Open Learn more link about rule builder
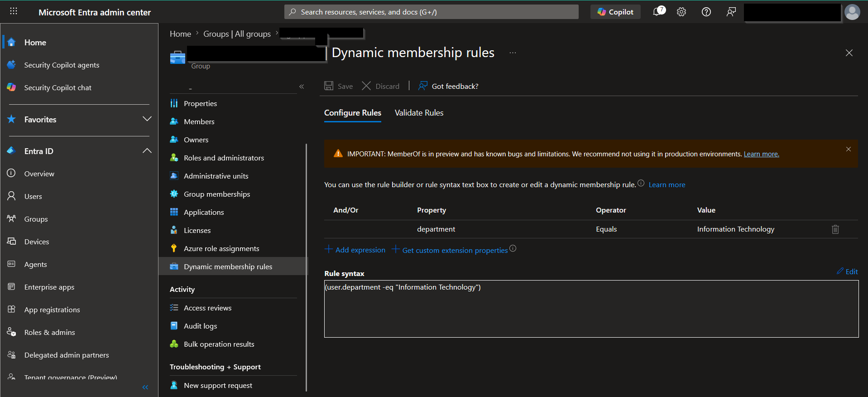Image resolution: width=868 pixels, height=397 pixels. pyautogui.click(x=667, y=185)
